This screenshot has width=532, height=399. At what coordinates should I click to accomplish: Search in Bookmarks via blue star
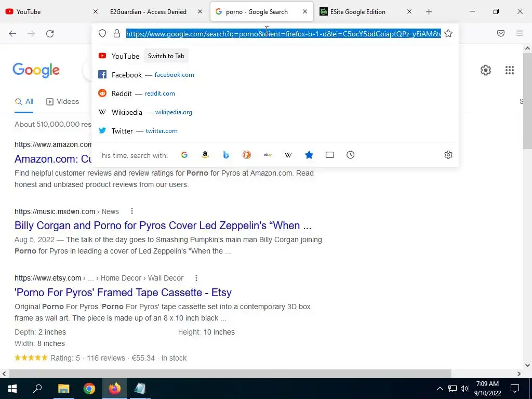coord(309,155)
